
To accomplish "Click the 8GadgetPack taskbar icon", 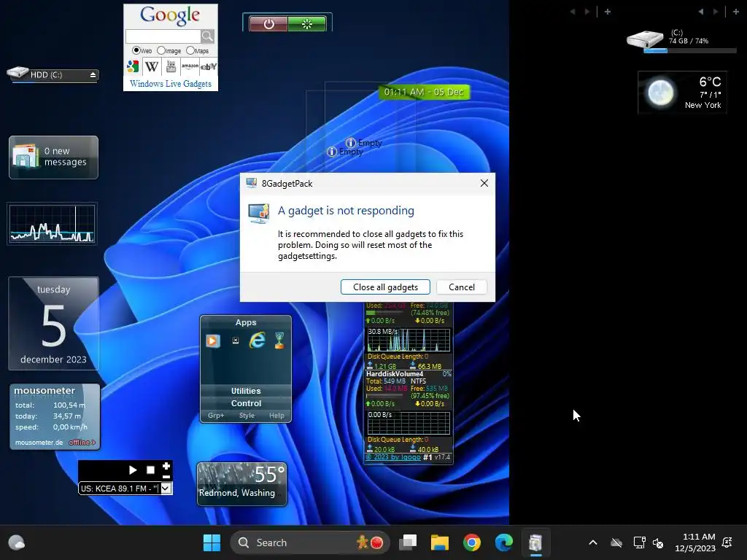I will 535,542.
